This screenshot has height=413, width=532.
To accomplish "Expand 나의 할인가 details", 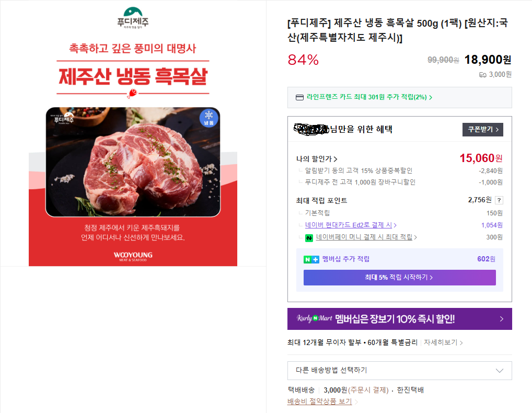I will pyautogui.click(x=317, y=159).
